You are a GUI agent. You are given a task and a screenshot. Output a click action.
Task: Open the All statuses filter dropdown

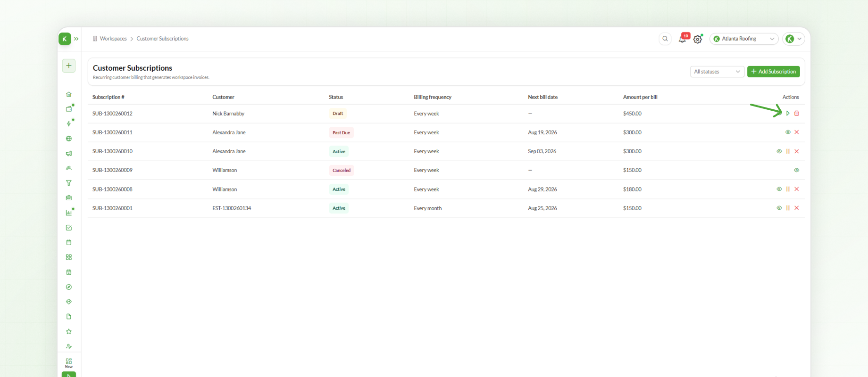point(717,72)
